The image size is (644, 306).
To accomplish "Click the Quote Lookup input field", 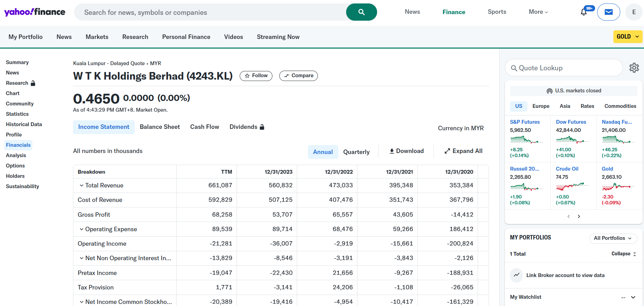I will coord(564,68).
